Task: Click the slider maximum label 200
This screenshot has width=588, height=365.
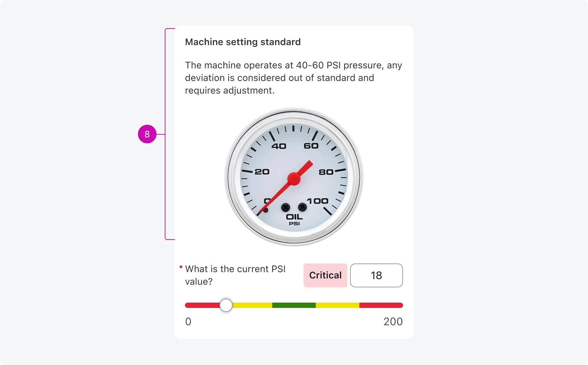Action: pyautogui.click(x=393, y=322)
